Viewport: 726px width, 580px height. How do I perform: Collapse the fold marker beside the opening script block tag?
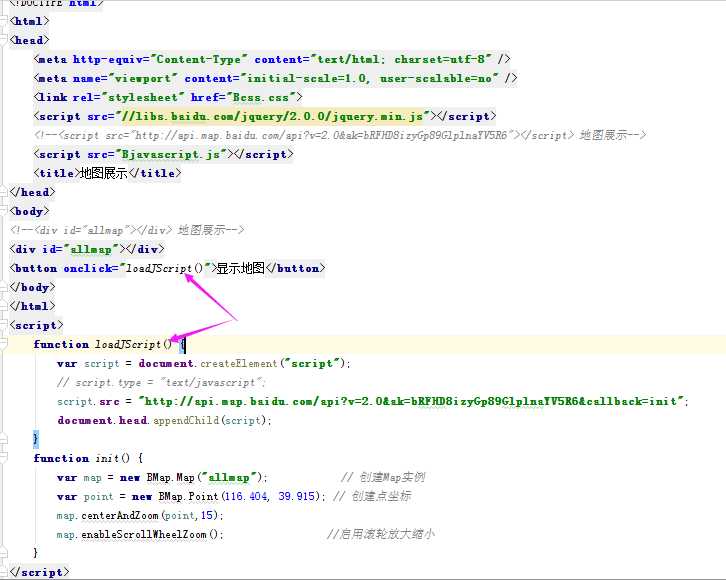pyautogui.click(x=4, y=325)
